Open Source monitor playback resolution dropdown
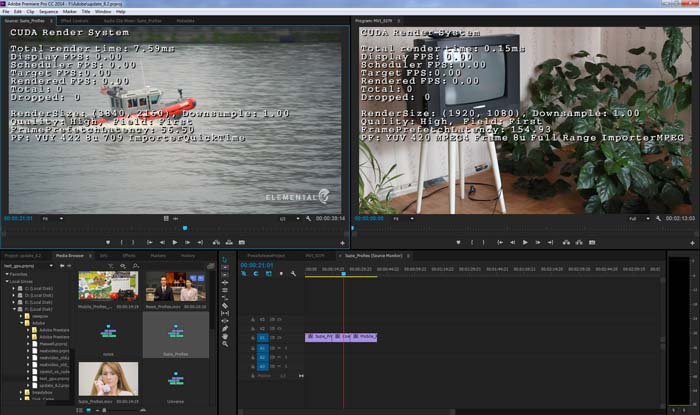 [x=290, y=219]
